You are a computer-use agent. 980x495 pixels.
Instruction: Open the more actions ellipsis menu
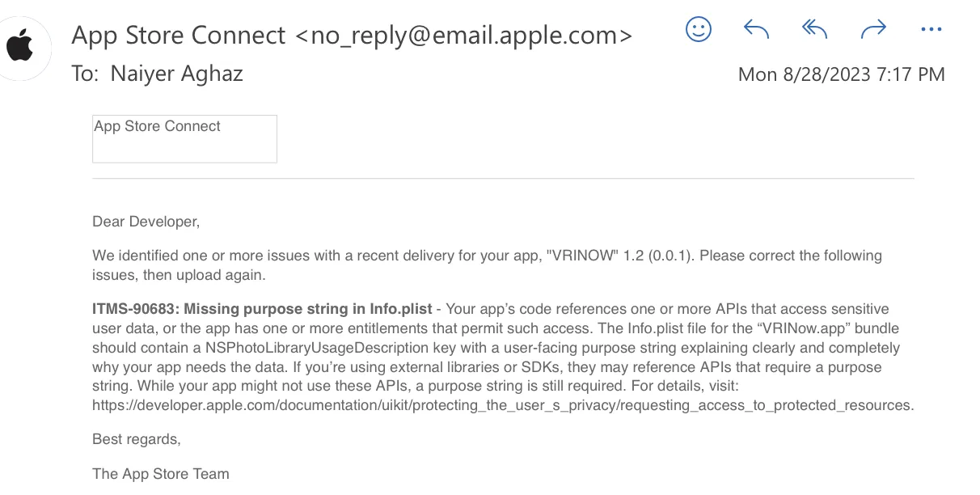coord(931,30)
